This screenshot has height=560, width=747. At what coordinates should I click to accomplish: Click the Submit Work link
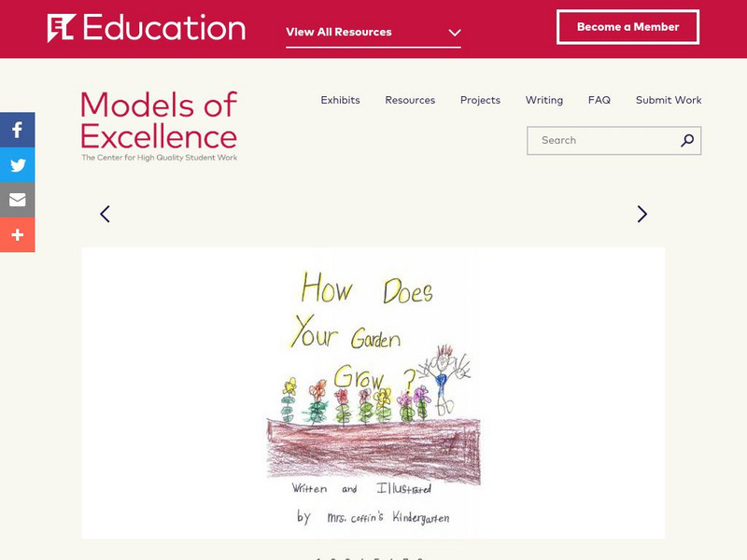pos(669,100)
